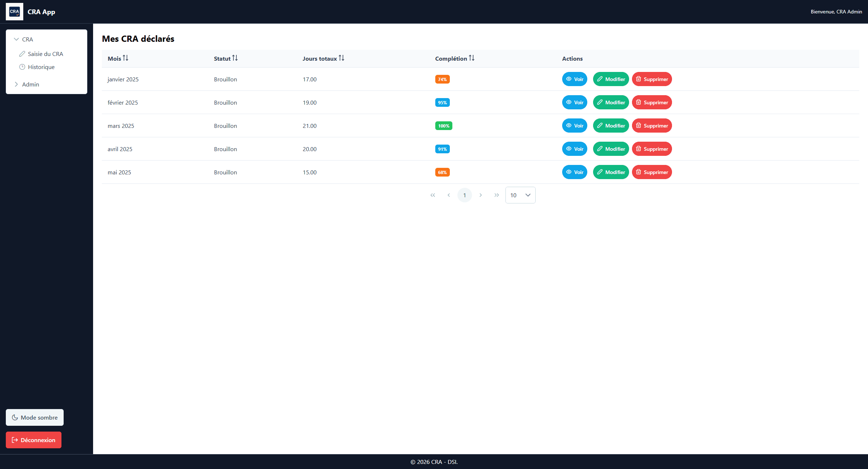Click the 100% completion badge for mars 2025

coord(444,126)
